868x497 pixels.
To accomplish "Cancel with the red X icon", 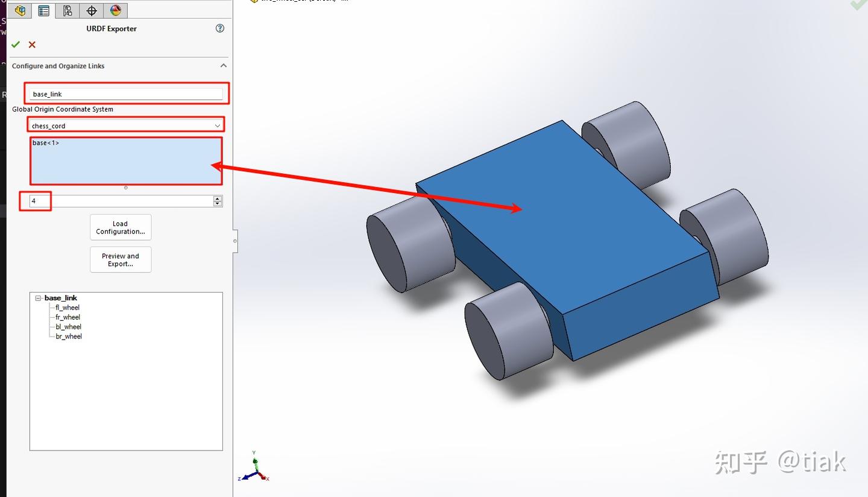I will click(x=30, y=45).
